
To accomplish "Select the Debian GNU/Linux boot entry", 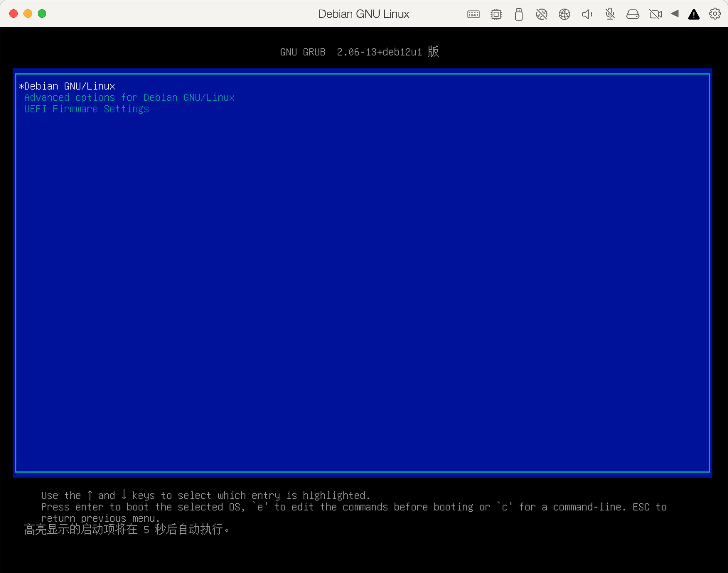I will tap(67, 86).
